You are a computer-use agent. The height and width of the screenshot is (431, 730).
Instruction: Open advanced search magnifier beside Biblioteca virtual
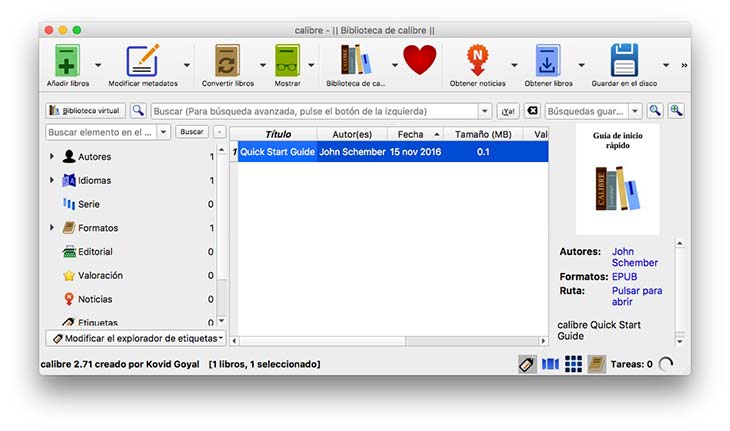click(x=138, y=111)
